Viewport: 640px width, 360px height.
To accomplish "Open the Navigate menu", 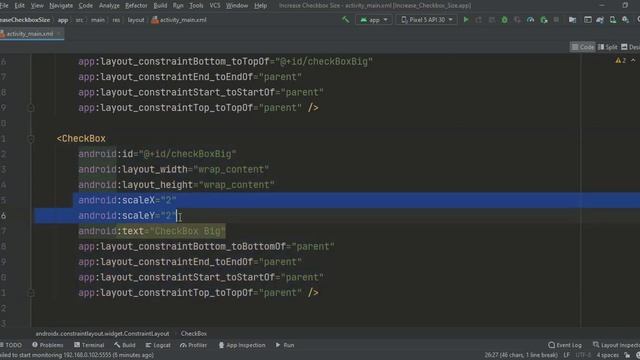I will 61,6.
